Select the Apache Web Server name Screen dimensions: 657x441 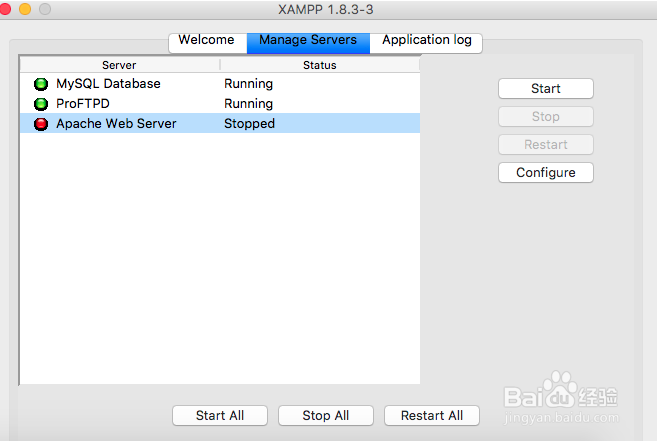[116, 124]
